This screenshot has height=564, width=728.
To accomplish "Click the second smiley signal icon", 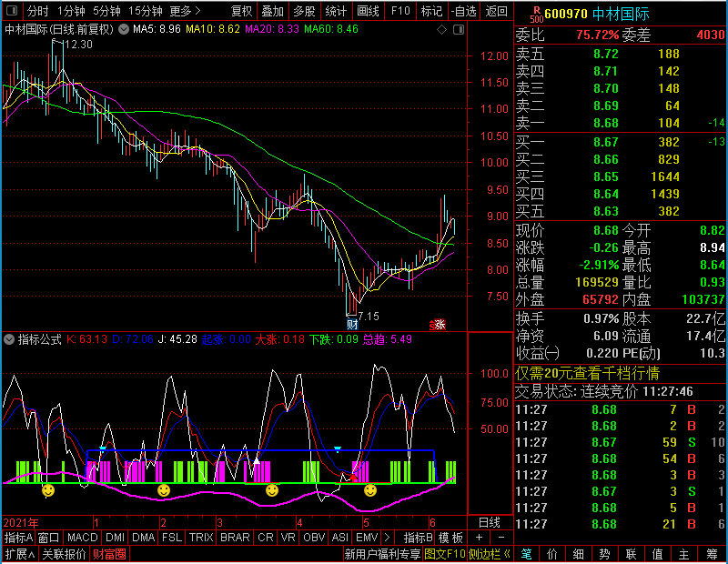I will (x=164, y=490).
